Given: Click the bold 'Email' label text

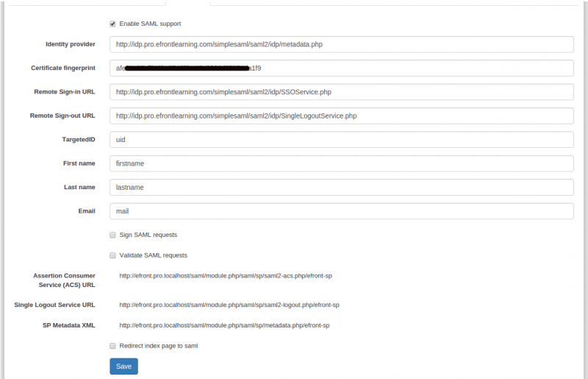Looking at the screenshot, I should coord(87,210).
